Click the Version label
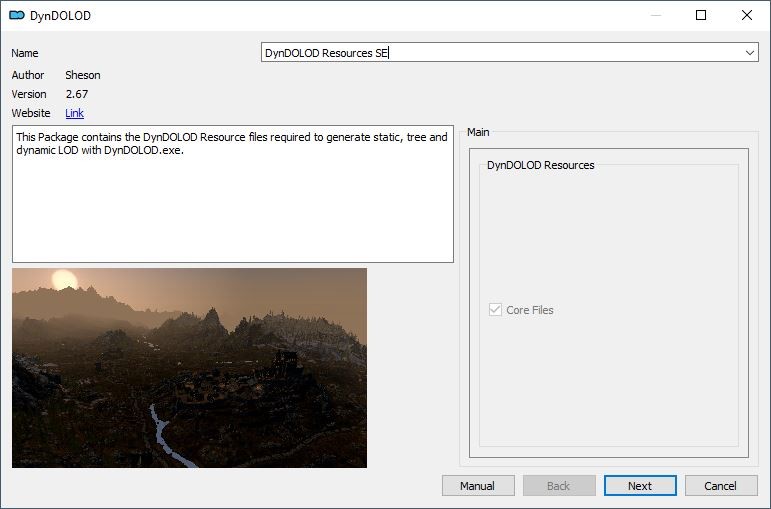771x509 pixels. click(x=29, y=94)
